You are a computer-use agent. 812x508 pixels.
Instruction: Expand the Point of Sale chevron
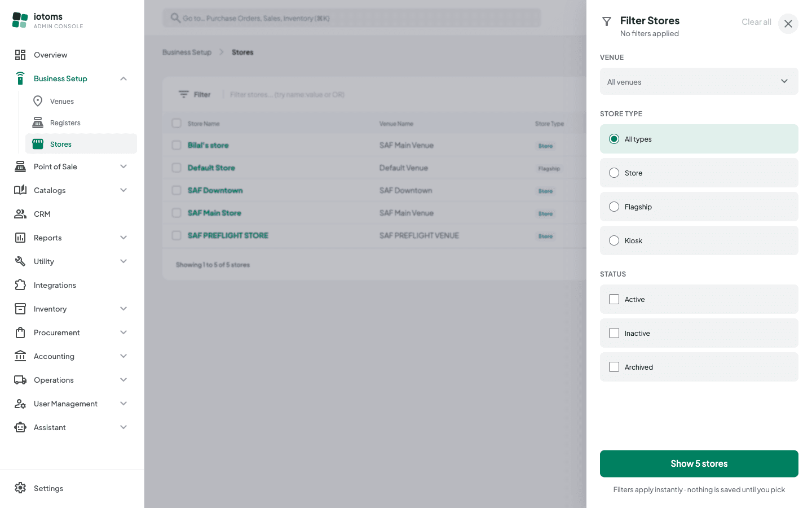(x=123, y=167)
